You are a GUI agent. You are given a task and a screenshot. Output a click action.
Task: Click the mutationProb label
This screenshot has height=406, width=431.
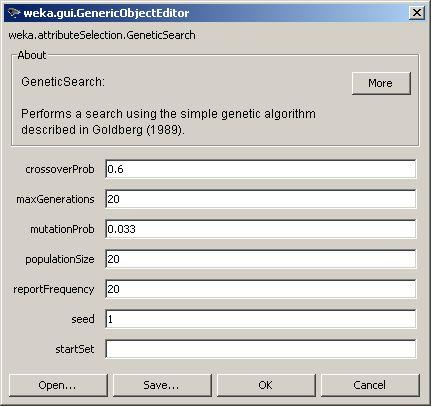click(x=62, y=229)
